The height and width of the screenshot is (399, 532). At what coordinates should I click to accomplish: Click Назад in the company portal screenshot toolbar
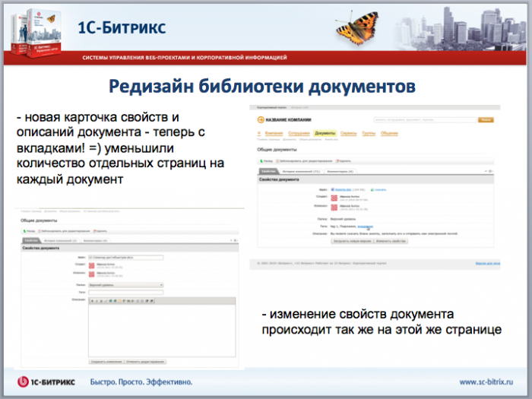[266, 161]
